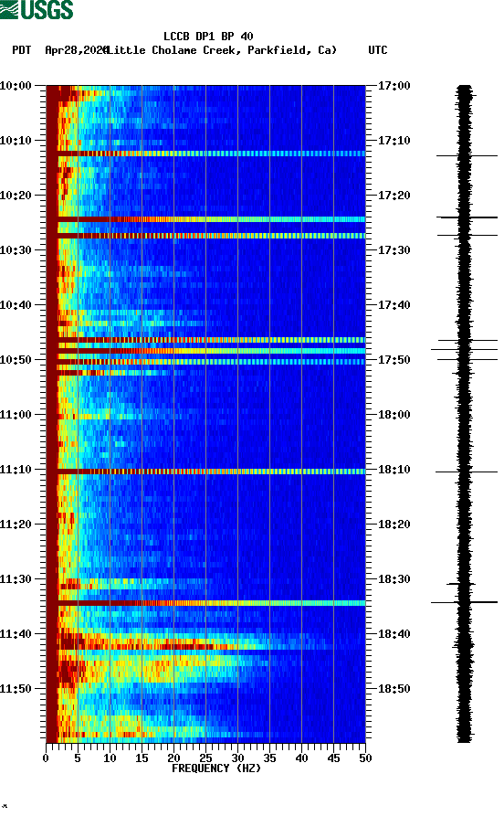The height and width of the screenshot is (816, 504).
Task: Click the '18:30' UTC time label
Action: pyautogui.click(x=394, y=579)
